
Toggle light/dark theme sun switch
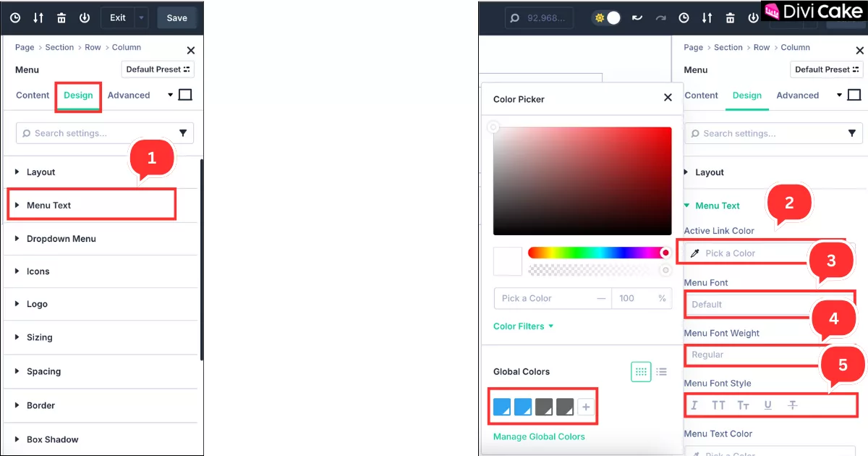pyautogui.click(x=606, y=17)
